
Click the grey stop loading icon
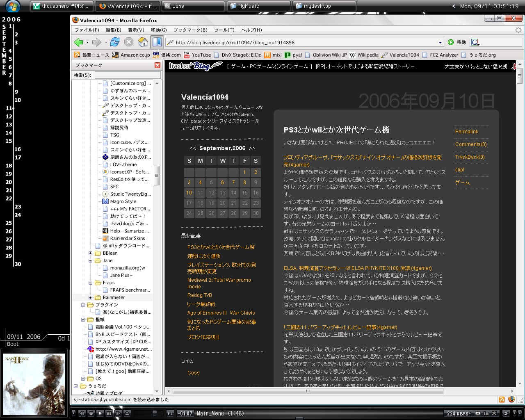129,42
